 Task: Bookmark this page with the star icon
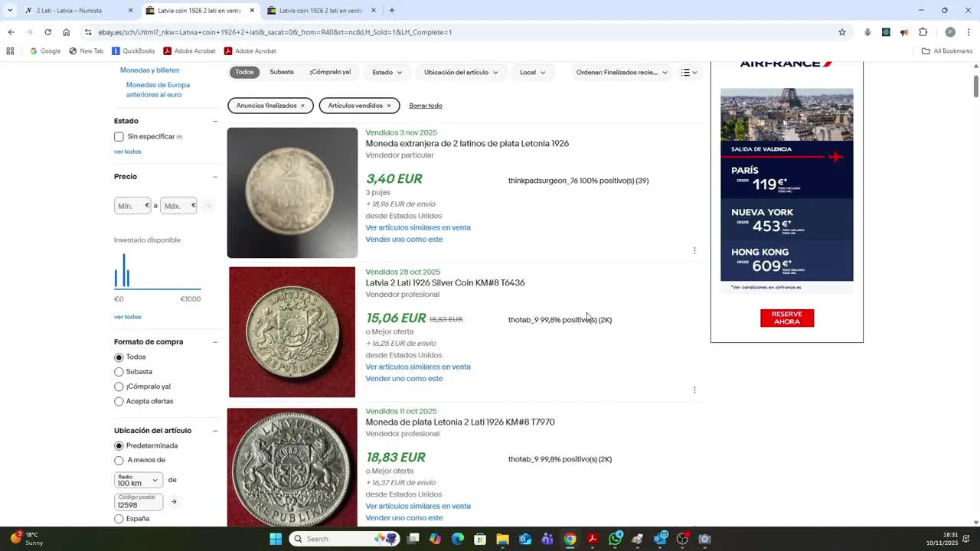pos(841,32)
